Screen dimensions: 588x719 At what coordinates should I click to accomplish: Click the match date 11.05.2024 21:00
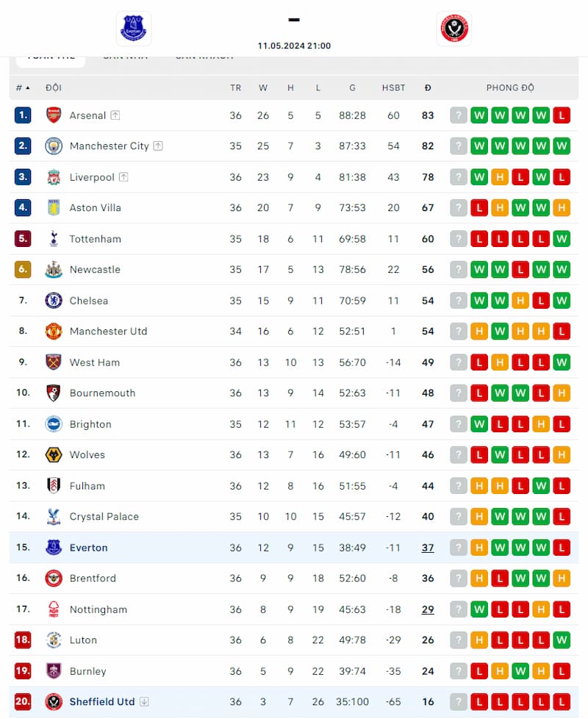point(294,46)
